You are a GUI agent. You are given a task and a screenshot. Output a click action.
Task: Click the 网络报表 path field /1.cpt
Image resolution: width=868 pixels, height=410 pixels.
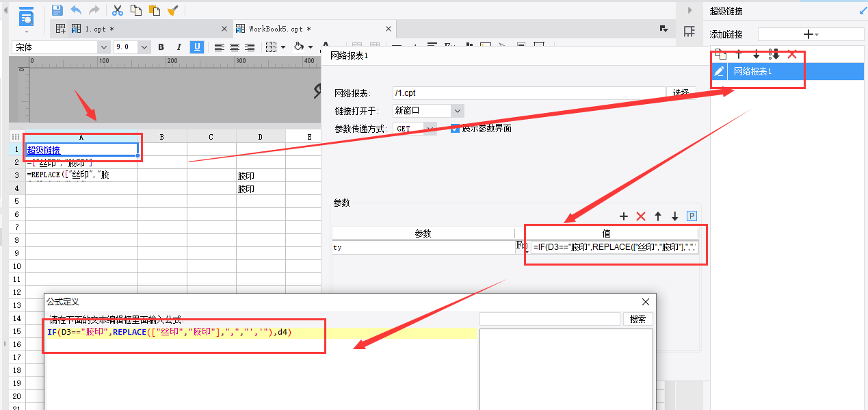pyautogui.click(x=529, y=92)
